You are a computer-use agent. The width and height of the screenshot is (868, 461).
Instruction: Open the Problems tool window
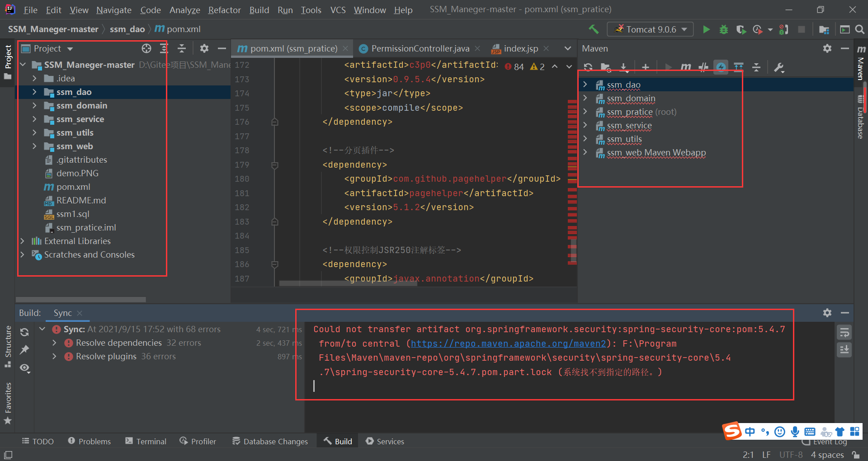click(x=90, y=442)
